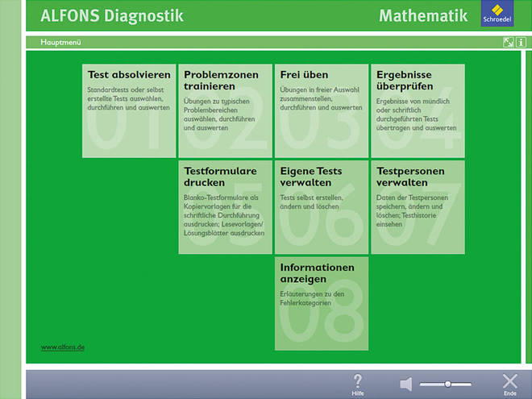Screen dimensions: 532x399
Task: Mute sound with the speaker icon
Action: click(406, 384)
